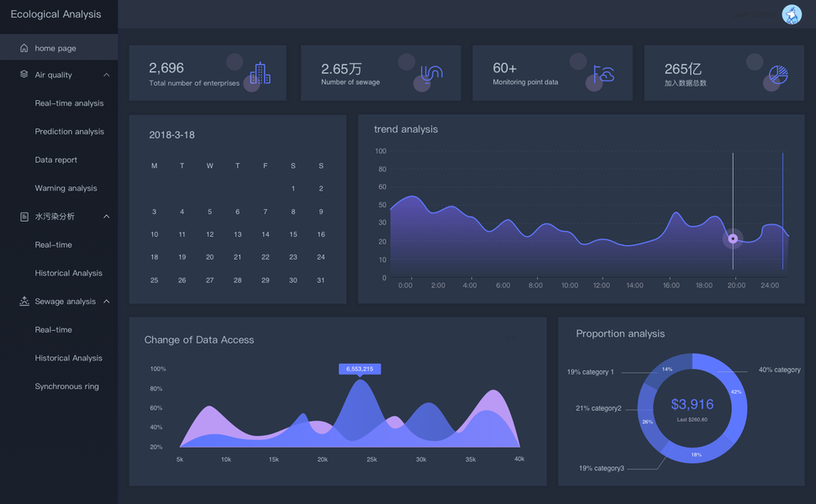Click the Proportion analysis heading
Viewport: 816px width, 504px height.
tap(620, 333)
